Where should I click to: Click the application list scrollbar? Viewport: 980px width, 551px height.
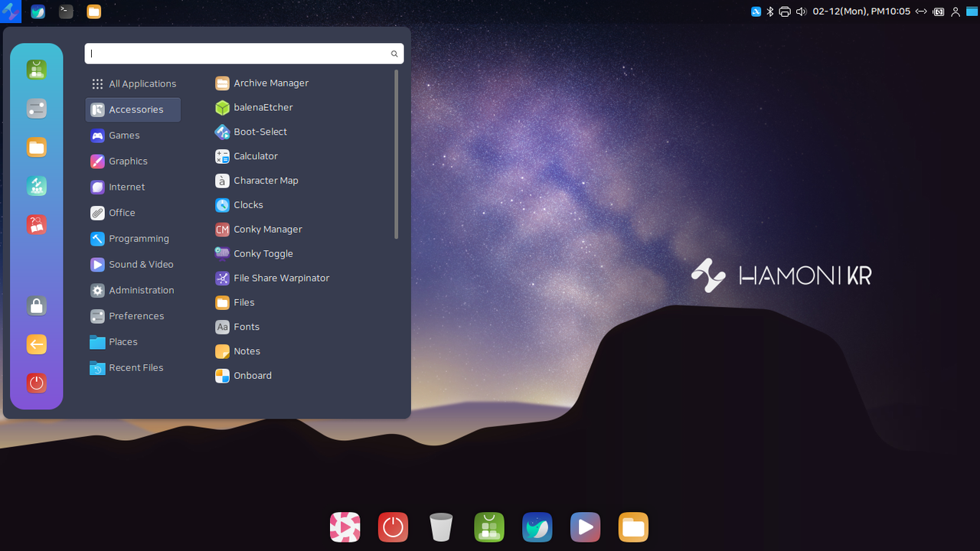pyautogui.click(x=396, y=155)
